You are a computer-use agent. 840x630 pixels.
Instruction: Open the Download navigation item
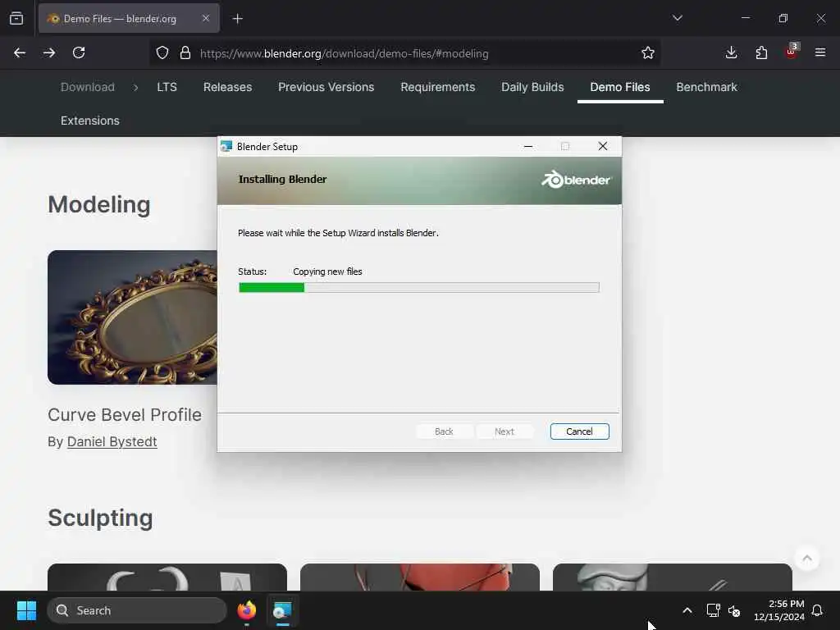pos(87,87)
